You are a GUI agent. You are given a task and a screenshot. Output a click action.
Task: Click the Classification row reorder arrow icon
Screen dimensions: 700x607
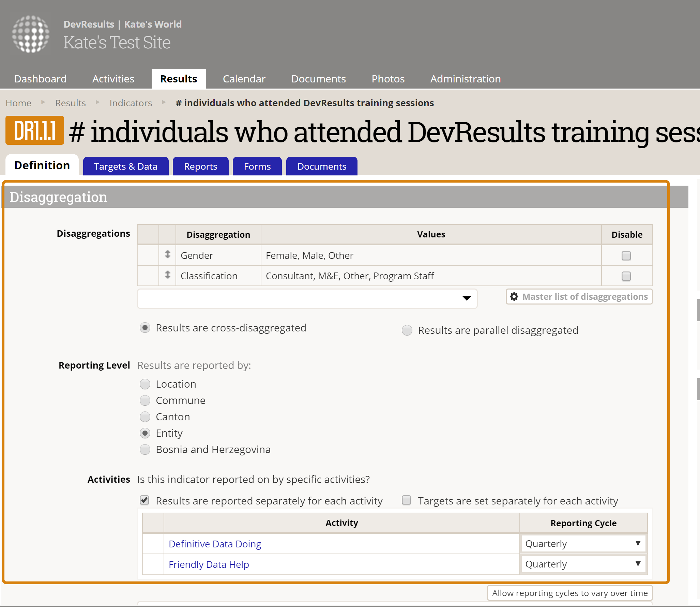(167, 275)
